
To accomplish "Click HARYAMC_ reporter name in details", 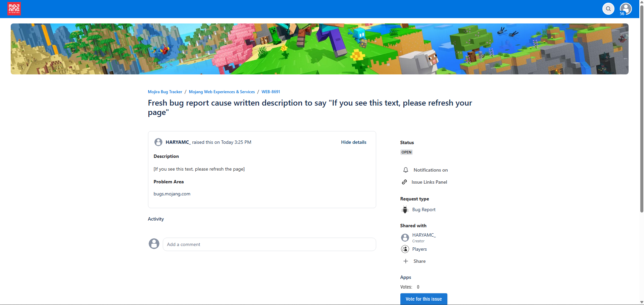I will click(178, 142).
